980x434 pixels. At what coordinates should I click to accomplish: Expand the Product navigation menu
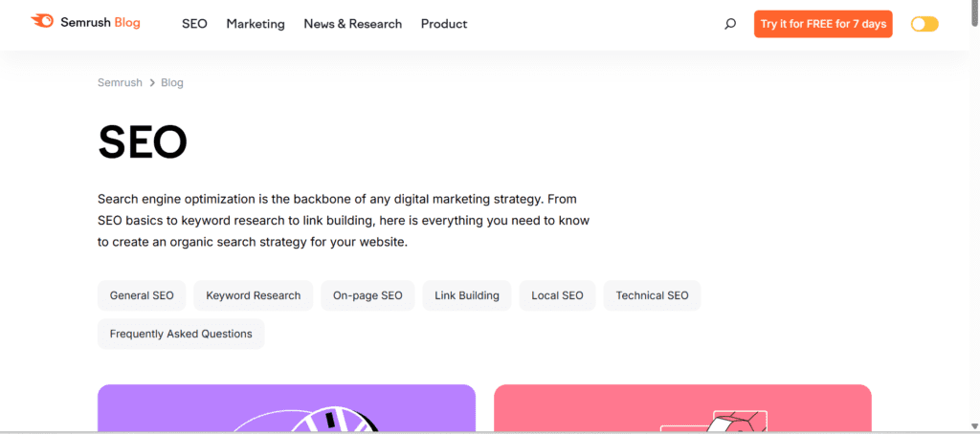coord(444,24)
